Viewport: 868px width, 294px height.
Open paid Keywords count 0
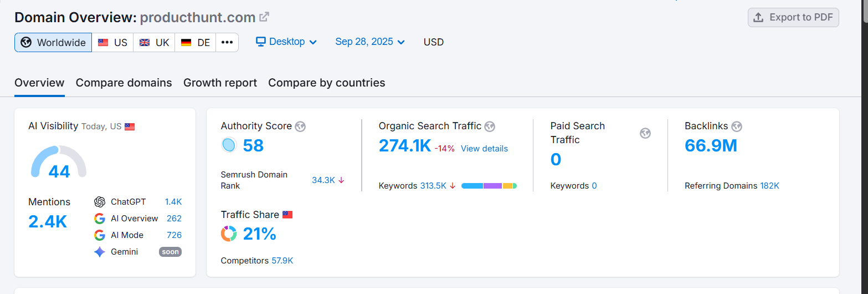594,186
